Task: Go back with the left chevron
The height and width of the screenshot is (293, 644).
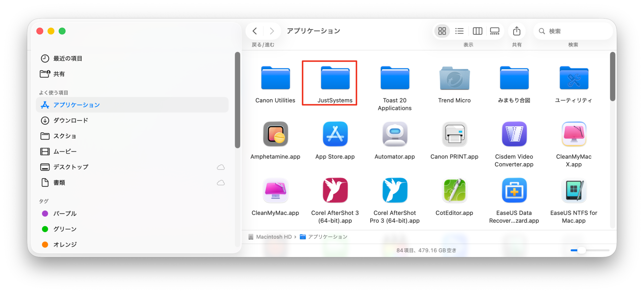Action: (x=255, y=31)
